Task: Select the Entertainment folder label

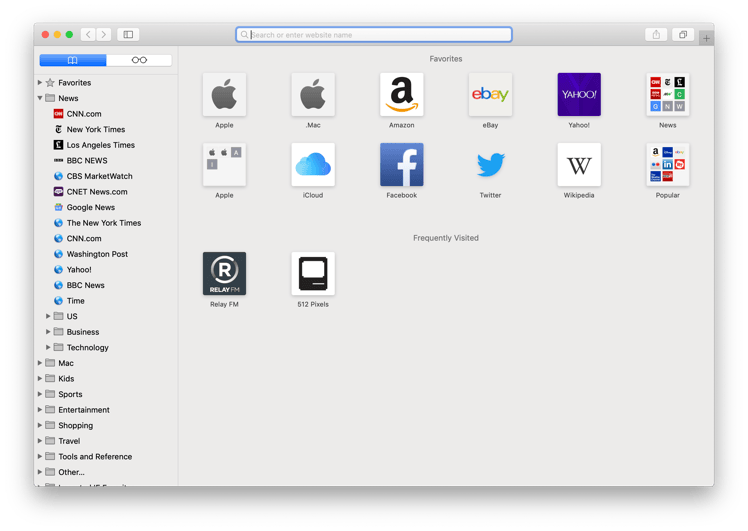Action: [x=84, y=410]
